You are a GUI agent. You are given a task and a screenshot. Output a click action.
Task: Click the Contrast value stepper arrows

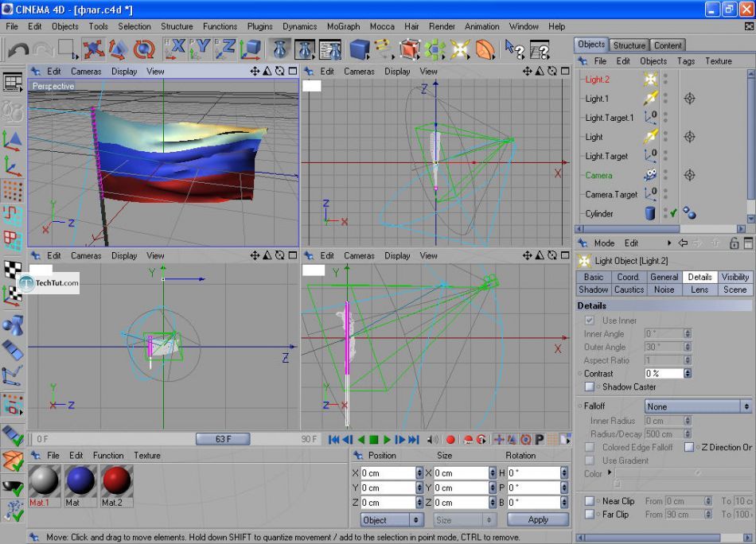coord(688,374)
